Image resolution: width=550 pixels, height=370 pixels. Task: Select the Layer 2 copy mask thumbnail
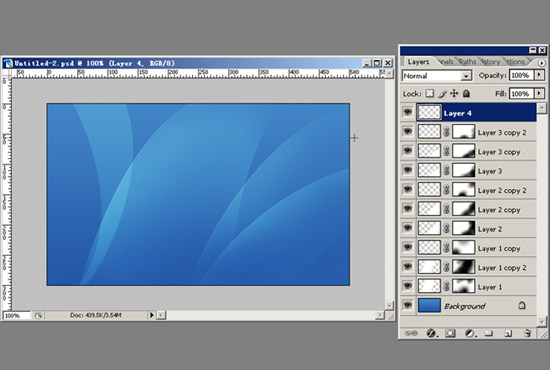tap(464, 209)
